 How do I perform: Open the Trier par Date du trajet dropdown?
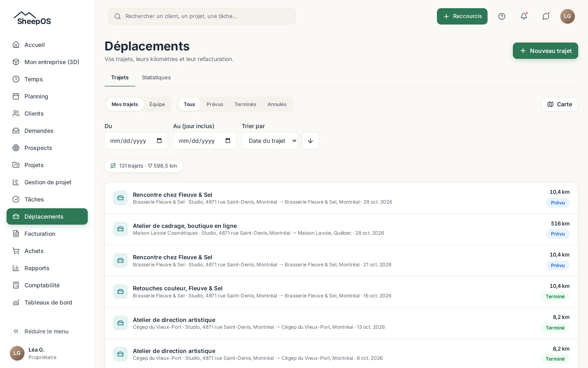(x=270, y=141)
